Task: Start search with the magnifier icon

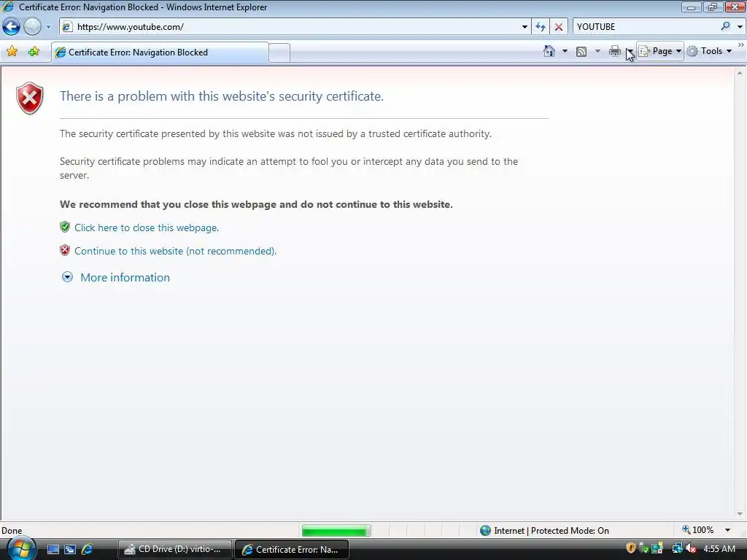Action: [x=725, y=27]
